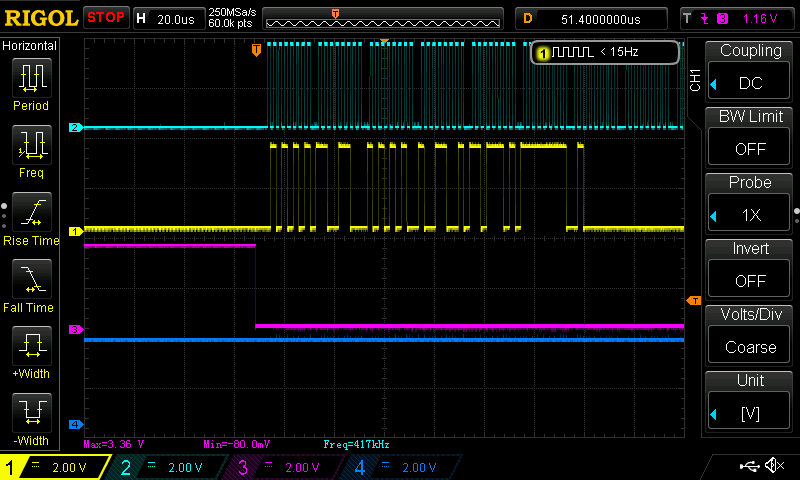Click the orange trigger position marker on the waveform
This screenshot has width=800, height=480.
[257, 49]
